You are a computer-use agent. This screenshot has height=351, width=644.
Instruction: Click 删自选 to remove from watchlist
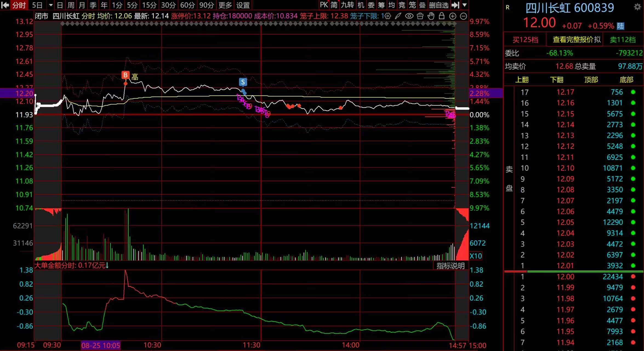coord(438,5)
